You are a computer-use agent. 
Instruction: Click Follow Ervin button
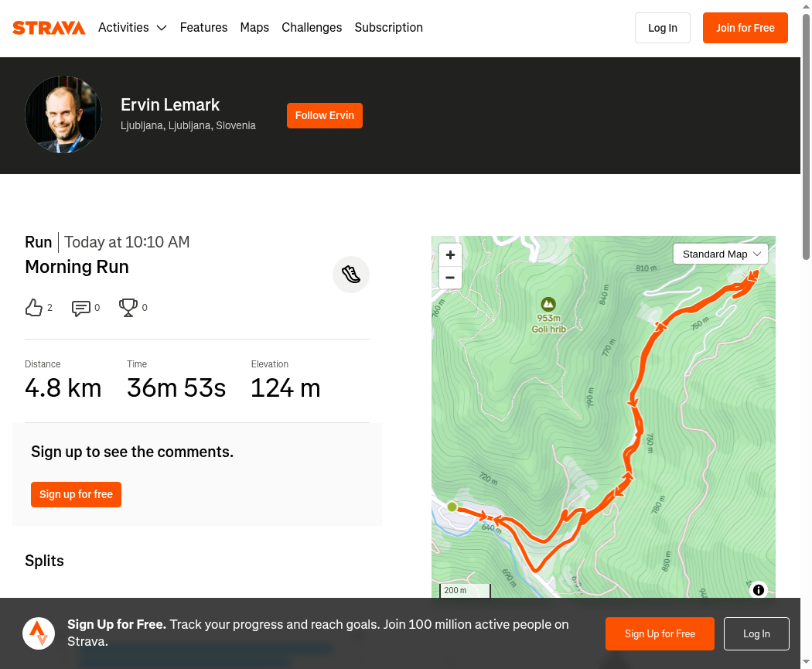(x=325, y=115)
